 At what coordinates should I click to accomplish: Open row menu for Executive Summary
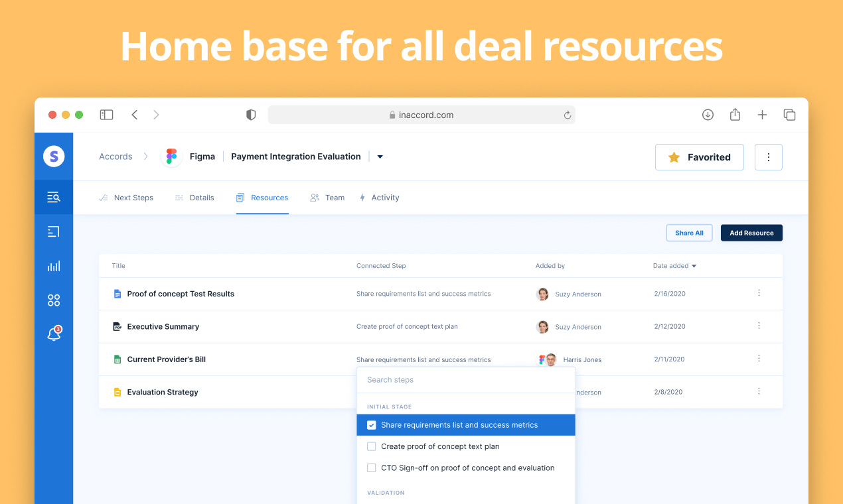point(759,326)
